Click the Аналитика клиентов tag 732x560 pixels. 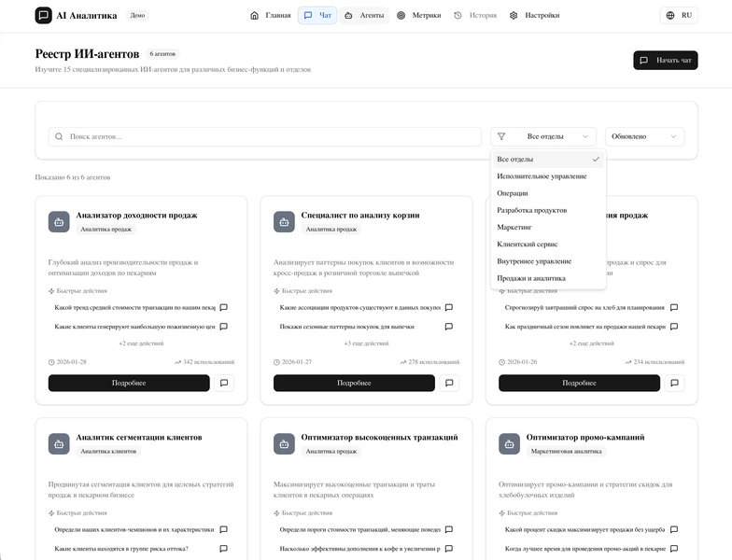tap(108, 452)
